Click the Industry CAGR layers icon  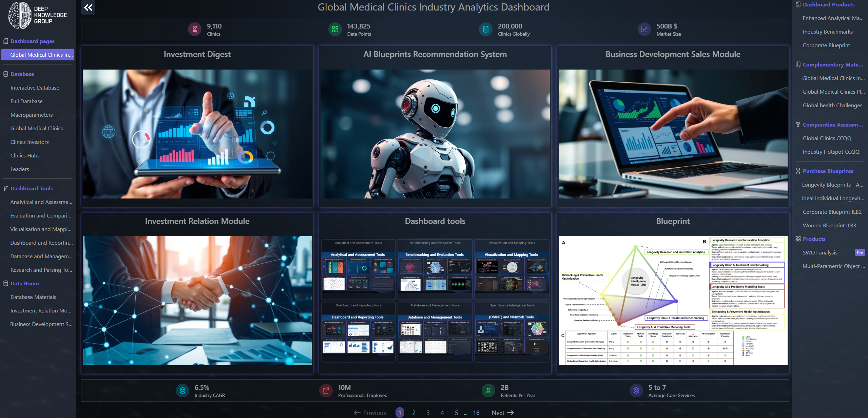coord(182,391)
